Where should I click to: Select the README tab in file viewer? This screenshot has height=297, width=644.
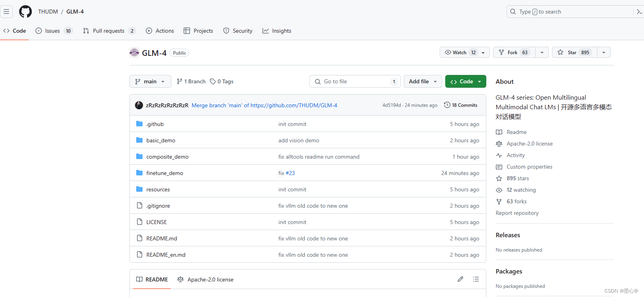click(x=152, y=279)
